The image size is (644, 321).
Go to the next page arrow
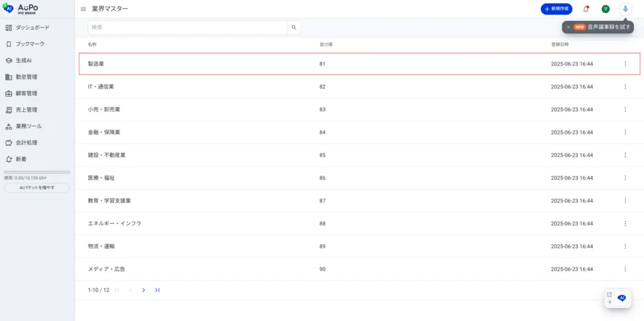tap(143, 290)
